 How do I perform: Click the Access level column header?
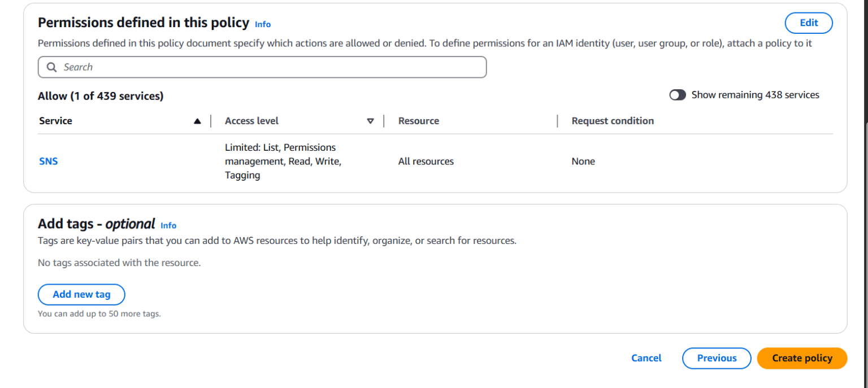tap(251, 120)
